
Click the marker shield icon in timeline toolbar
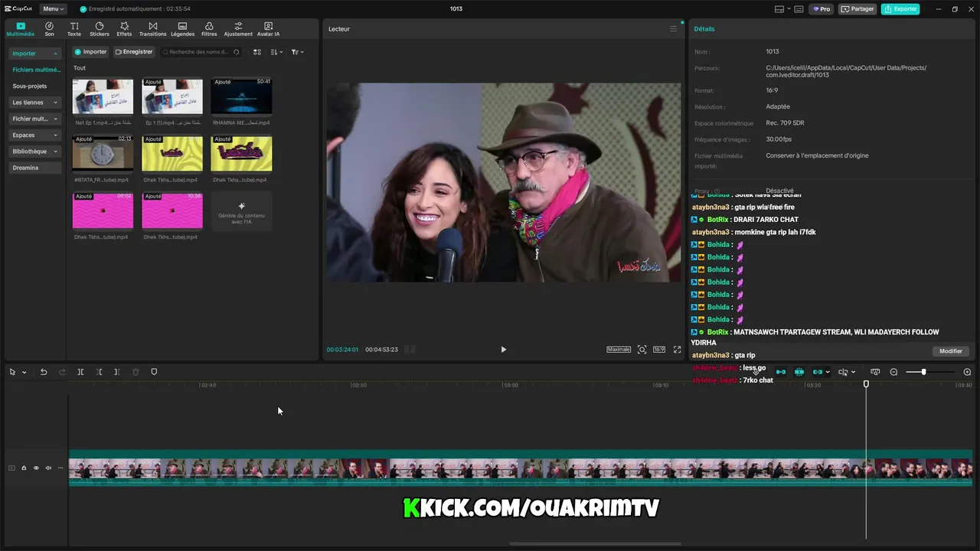point(154,372)
